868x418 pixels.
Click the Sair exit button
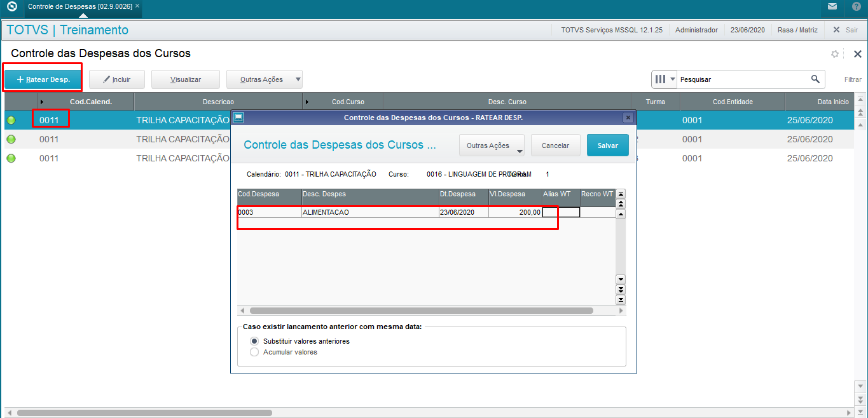(x=846, y=30)
